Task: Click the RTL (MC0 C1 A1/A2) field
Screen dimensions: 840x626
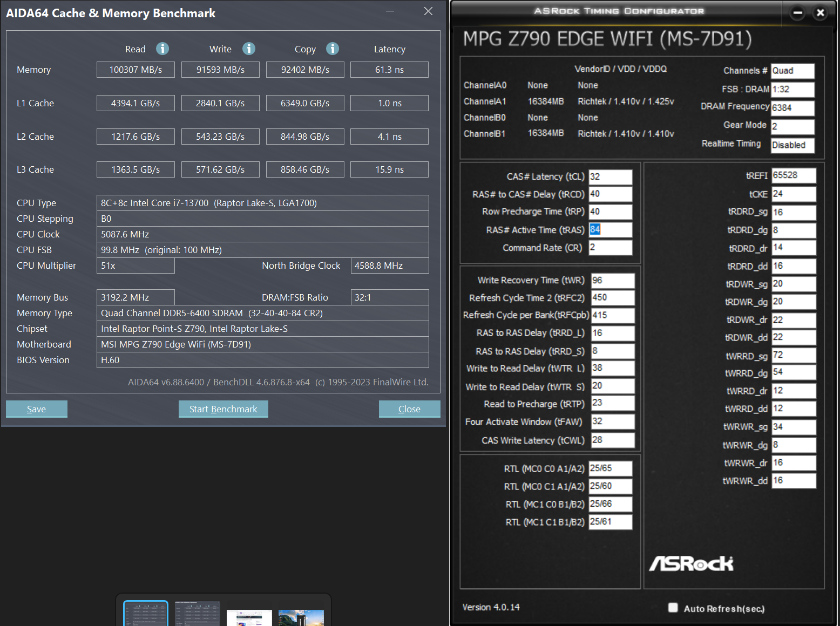Action: pos(610,486)
